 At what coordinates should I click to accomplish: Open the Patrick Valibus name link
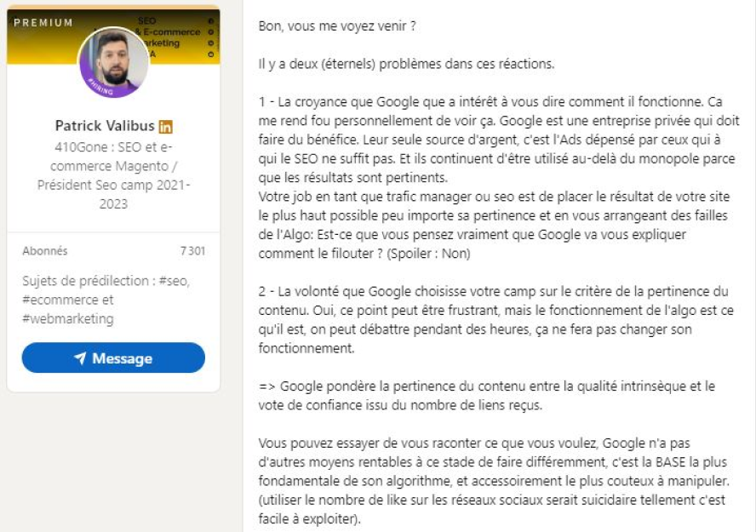[105, 126]
